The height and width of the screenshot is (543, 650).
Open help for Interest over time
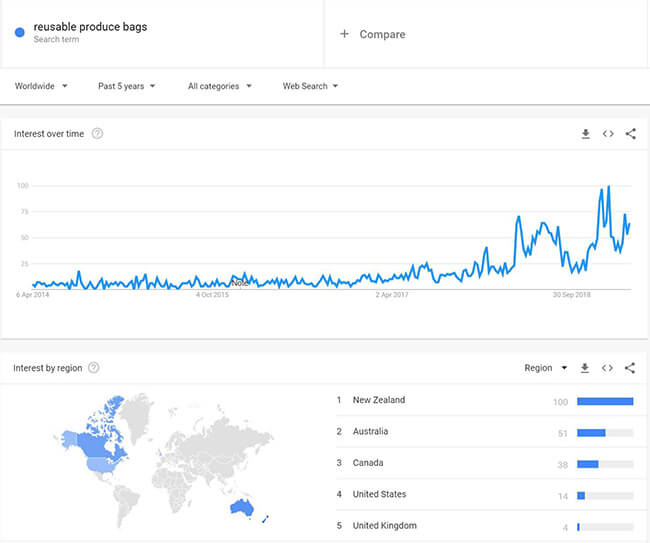97,134
